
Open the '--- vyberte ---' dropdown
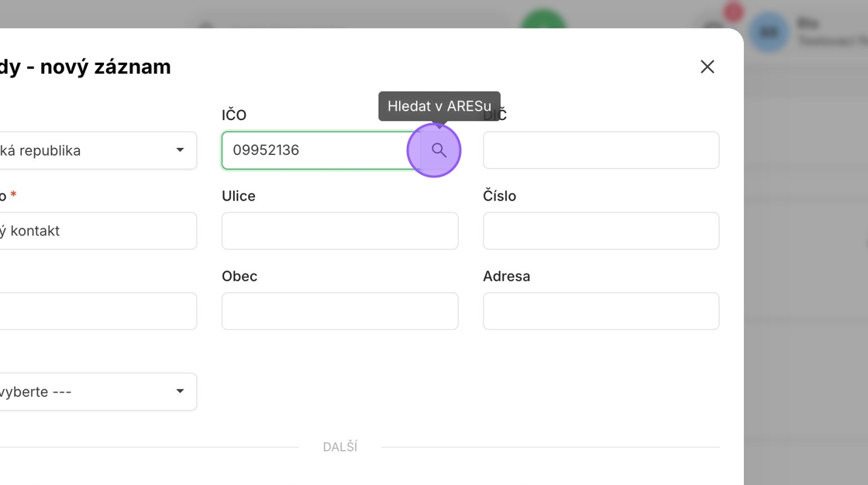point(98,391)
